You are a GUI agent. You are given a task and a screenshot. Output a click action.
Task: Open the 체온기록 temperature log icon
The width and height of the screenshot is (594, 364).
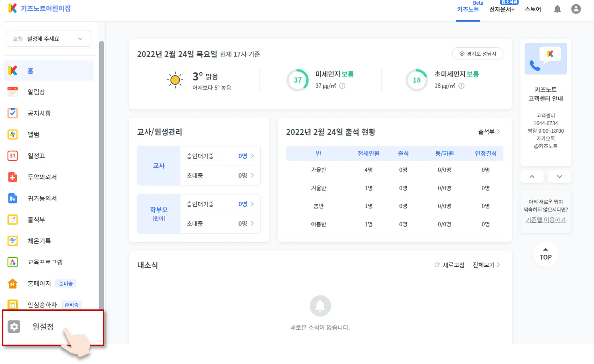(x=12, y=241)
